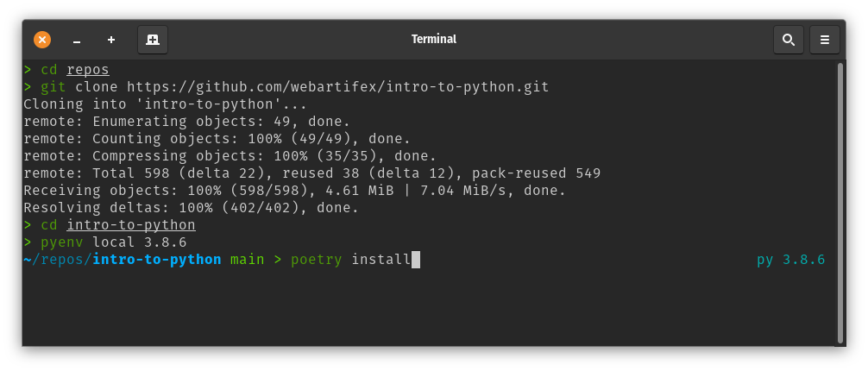This screenshot has width=868, height=371.
Task: Place cursor after 'poetry install'
Action: click(x=416, y=260)
